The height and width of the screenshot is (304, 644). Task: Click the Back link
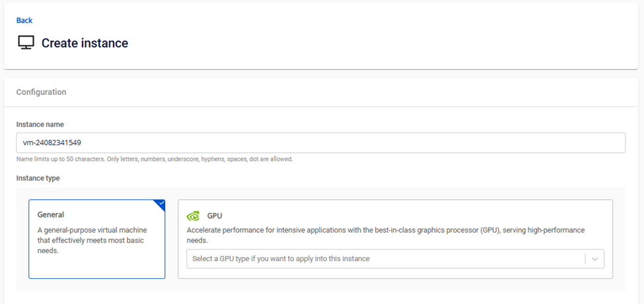pyautogui.click(x=24, y=20)
